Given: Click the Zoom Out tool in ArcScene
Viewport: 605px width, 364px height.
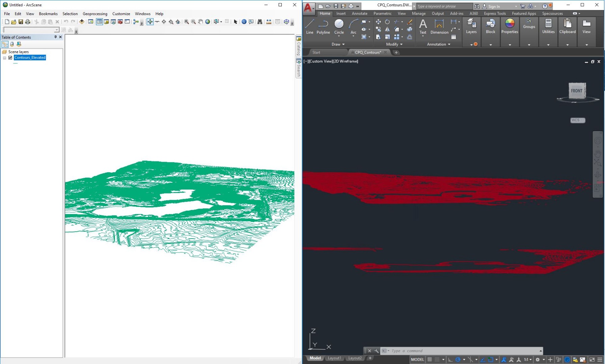Looking at the screenshot, I should click(x=193, y=22).
